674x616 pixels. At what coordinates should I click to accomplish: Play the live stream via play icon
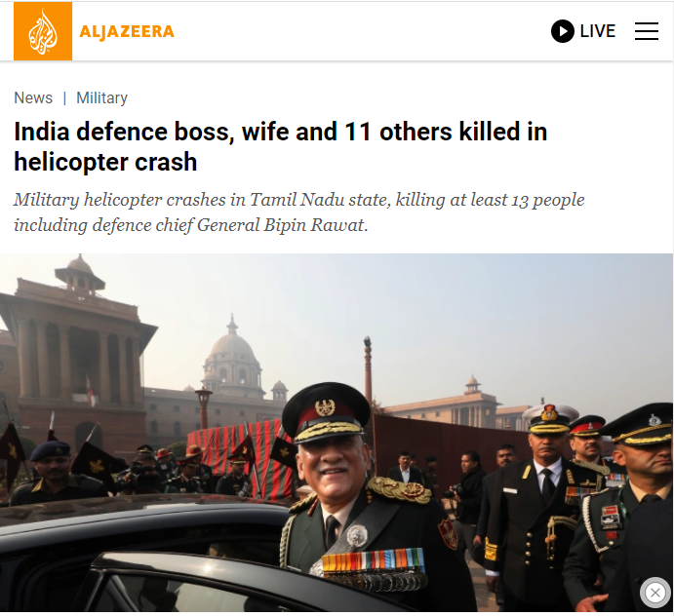click(x=563, y=31)
